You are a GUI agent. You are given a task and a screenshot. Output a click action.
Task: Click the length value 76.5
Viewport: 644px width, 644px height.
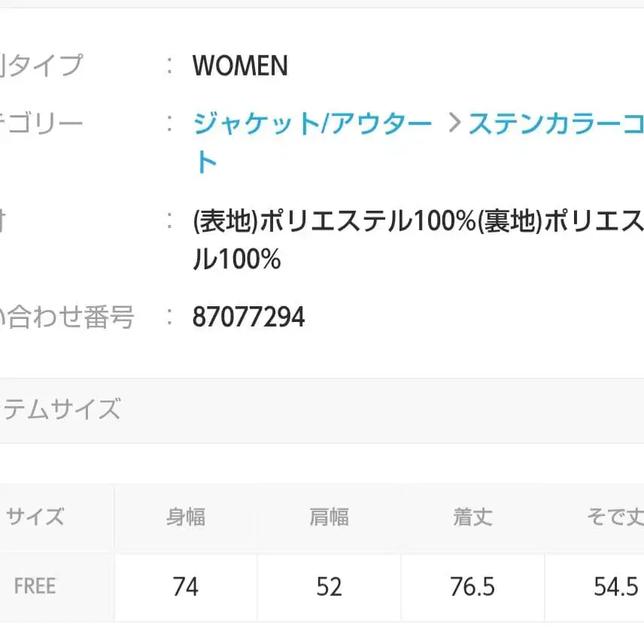click(472, 587)
